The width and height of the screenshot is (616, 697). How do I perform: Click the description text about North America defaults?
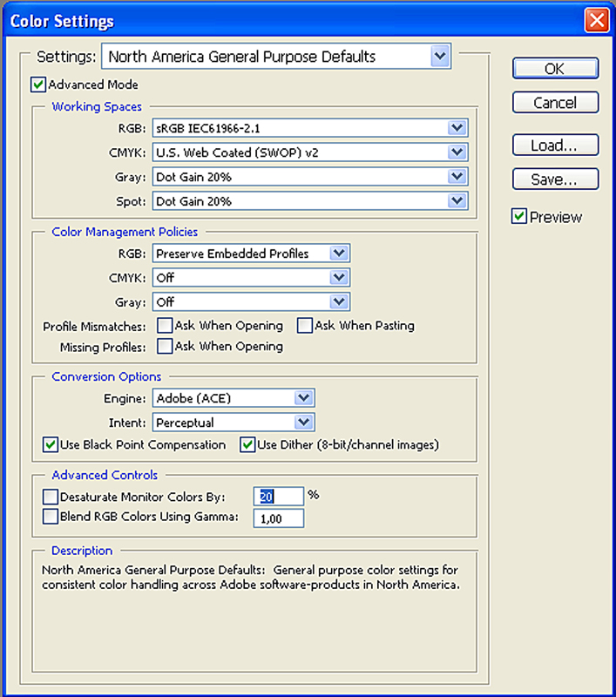pos(251,577)
